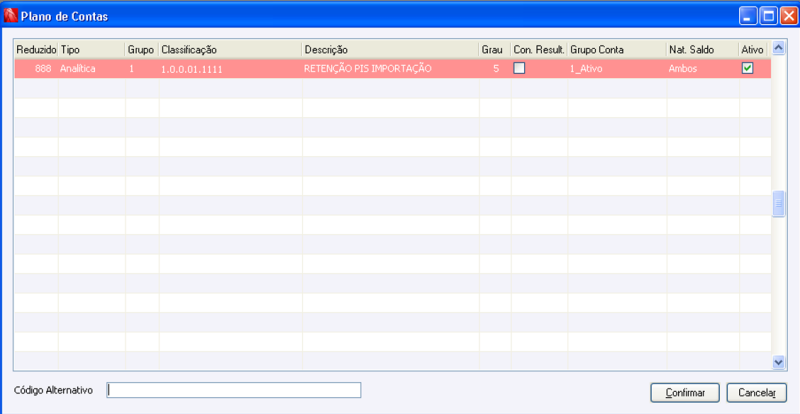The image size is (800, 414).
Task: Click the Grupo Conta column header
Action: 617,50
